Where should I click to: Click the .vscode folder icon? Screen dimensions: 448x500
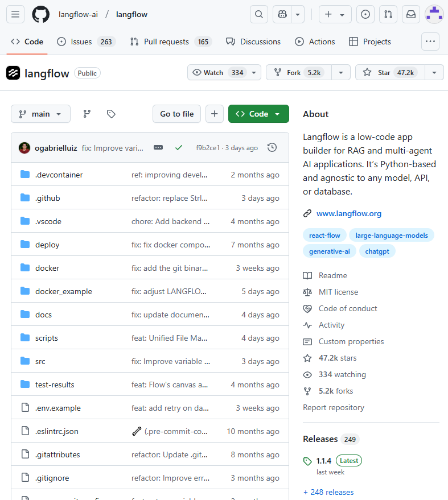[25, 221]
